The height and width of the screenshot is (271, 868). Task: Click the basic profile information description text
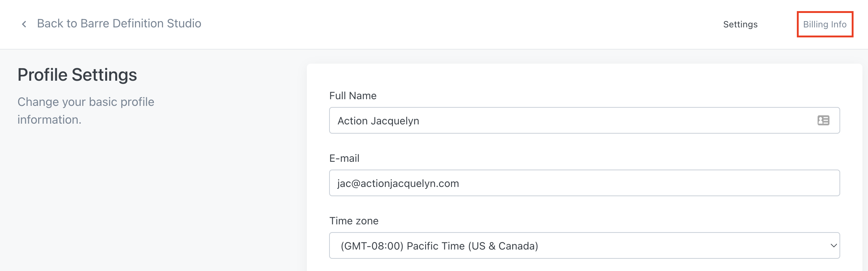pyautogui.click(x=86, y=110)
